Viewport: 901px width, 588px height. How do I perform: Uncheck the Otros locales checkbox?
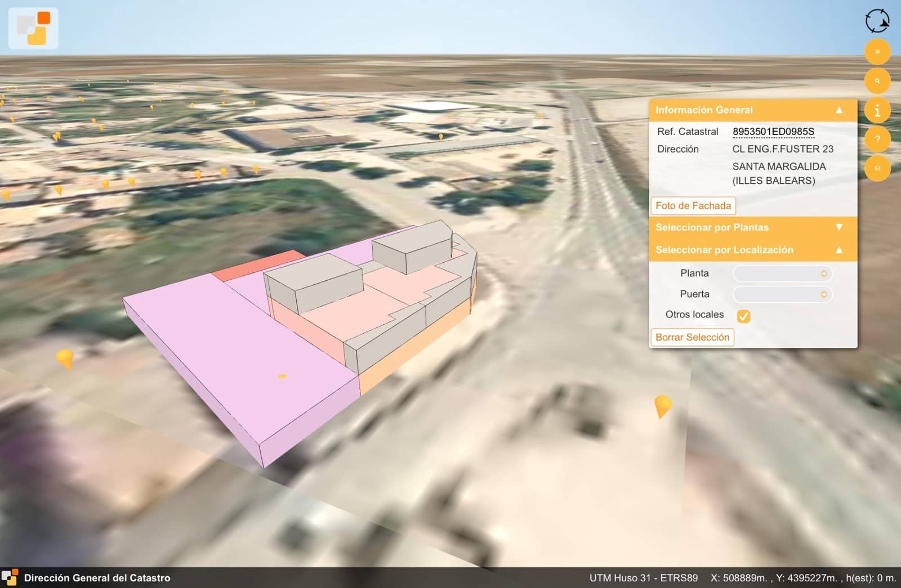pyautogui.click(x=743, y=316)
